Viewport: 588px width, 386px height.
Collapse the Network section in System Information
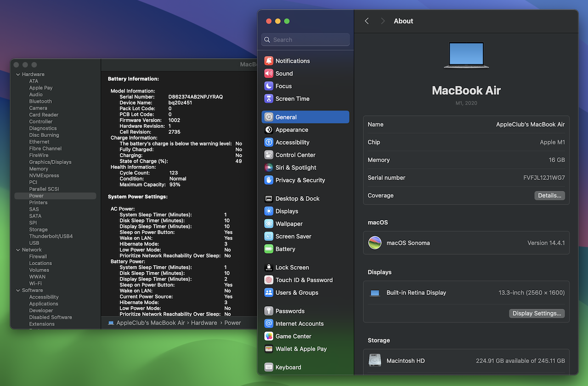click(x=18, y=250)
